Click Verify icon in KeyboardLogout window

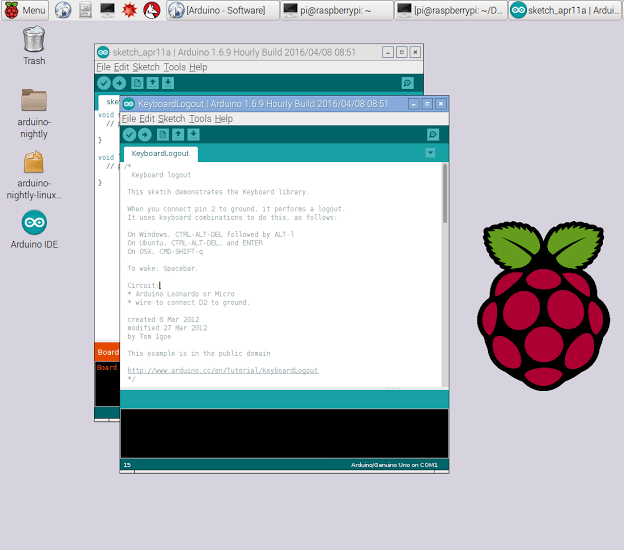pyautogui.click(x=129, y=134)
